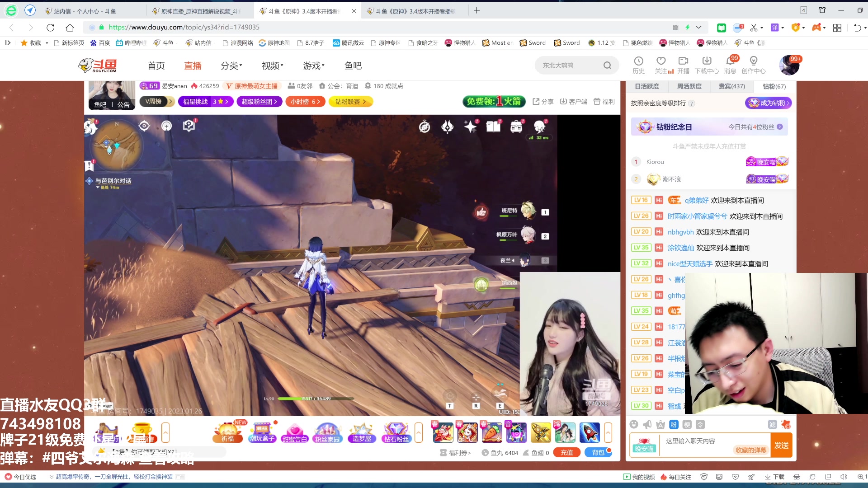868x488 pixels.
Task: Switch to the 贵宾(437) tab
Action: (x=732, y=86)
